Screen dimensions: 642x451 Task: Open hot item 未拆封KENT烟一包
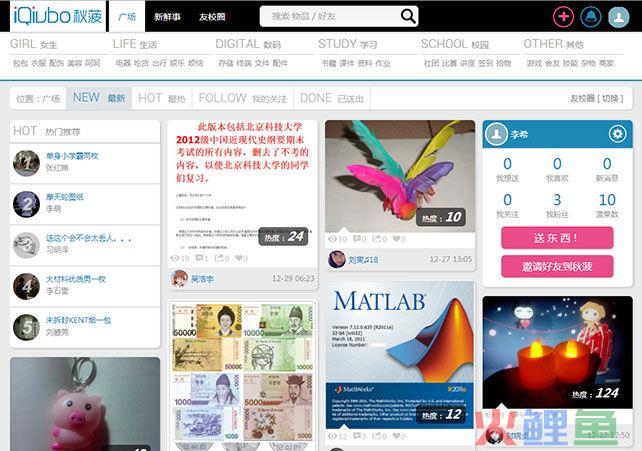click(x=78, y=320)
